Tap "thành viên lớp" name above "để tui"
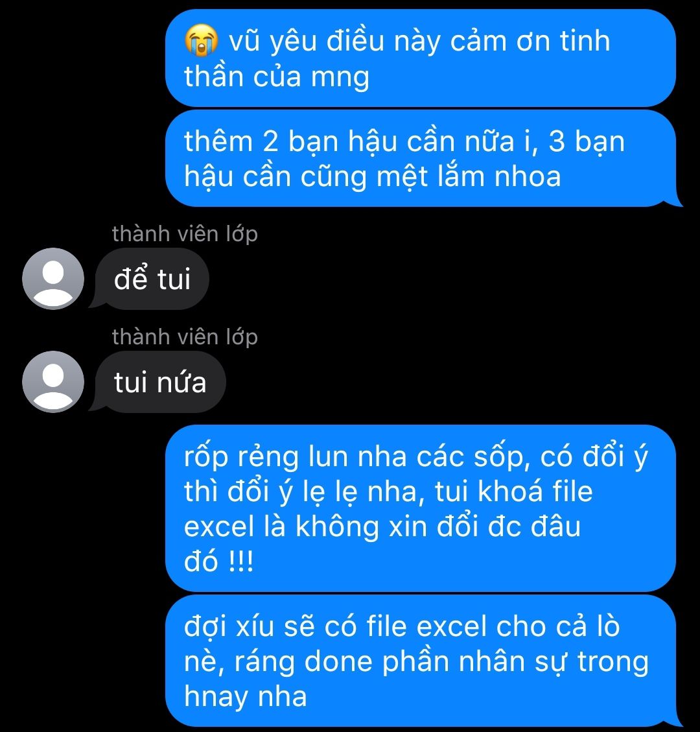The image size is (700, 732). pos(185,233)
